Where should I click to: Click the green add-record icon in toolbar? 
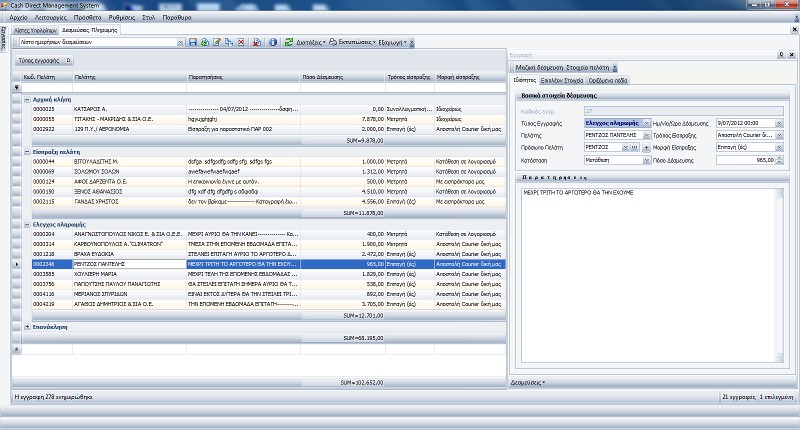[205, 42]
